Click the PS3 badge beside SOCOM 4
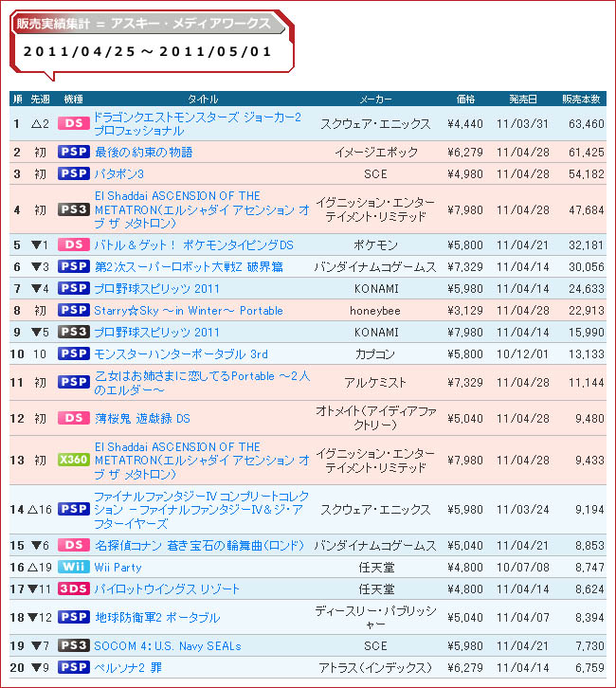616x688 pixels. 74,645
